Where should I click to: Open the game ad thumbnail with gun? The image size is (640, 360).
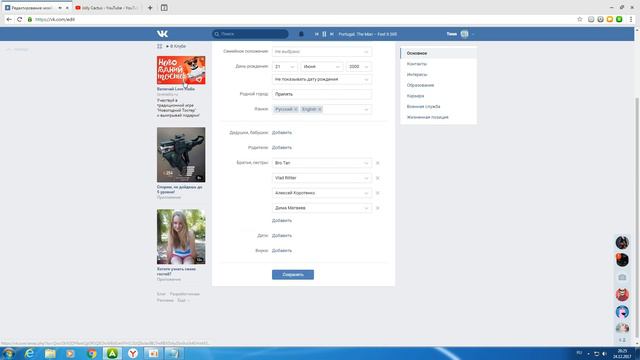click(181, 155)
